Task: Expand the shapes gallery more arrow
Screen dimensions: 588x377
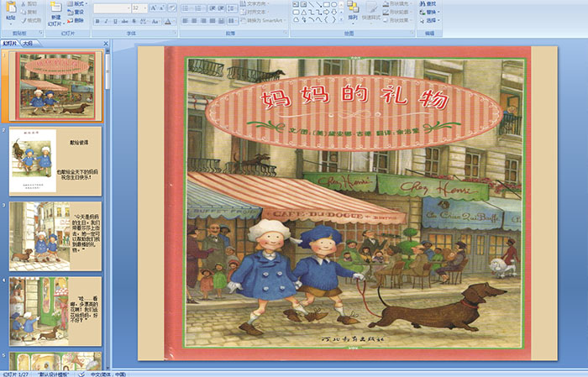Action: point(341,19)
